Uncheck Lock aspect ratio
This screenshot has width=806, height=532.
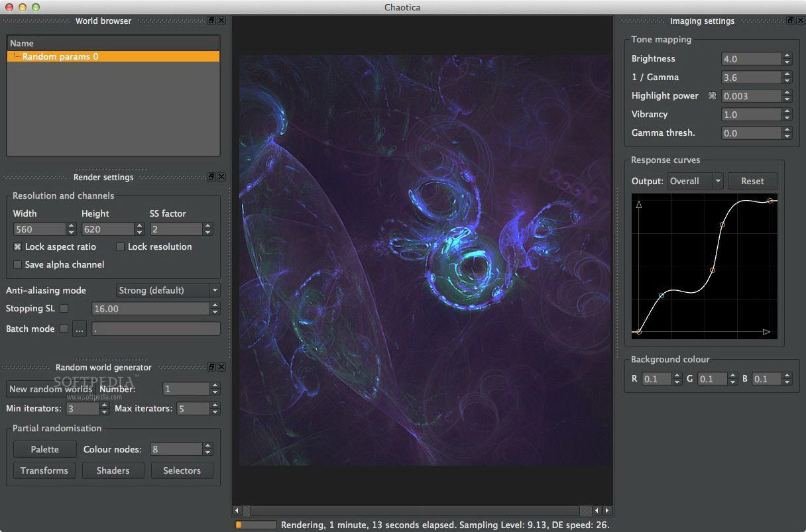[18, 246]
